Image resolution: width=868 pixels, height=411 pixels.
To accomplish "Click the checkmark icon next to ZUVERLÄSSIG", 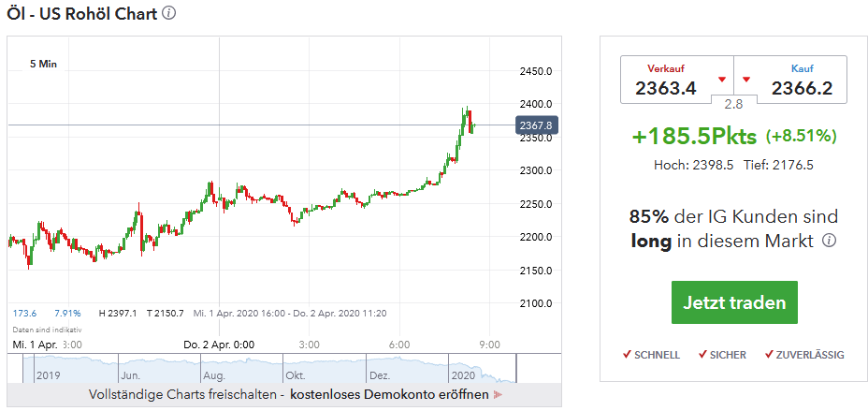I will [x=769, y=355].
